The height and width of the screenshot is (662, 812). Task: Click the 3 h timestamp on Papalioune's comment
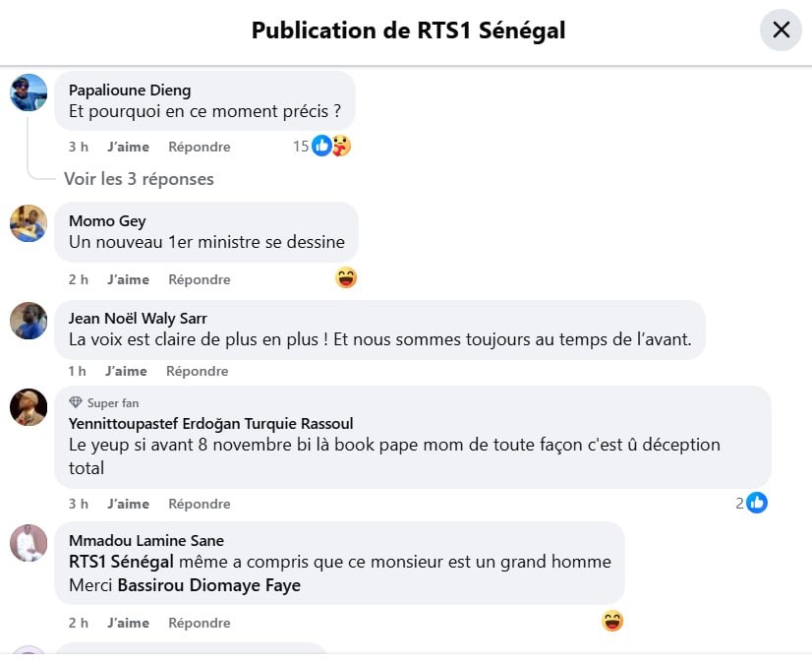(79, 147)
